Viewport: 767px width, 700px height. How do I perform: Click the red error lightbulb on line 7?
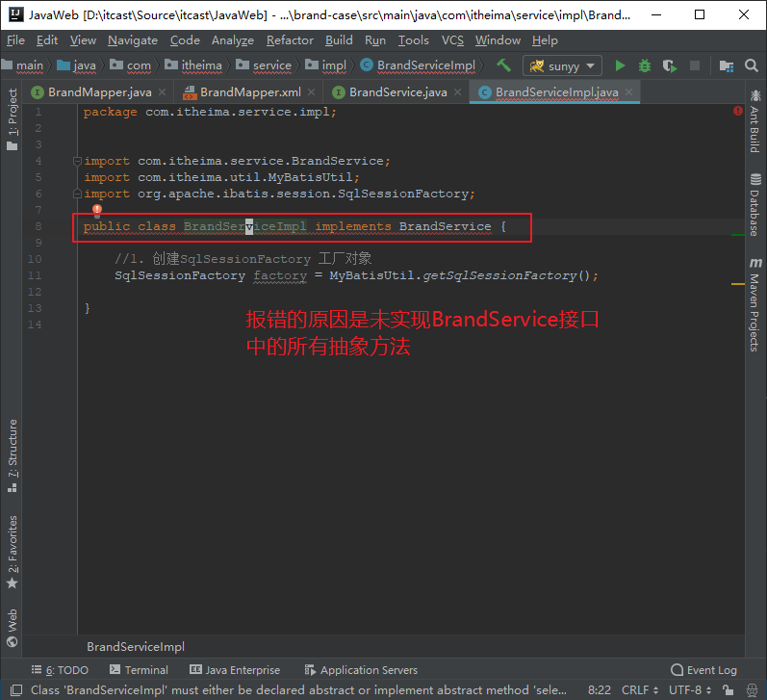pyautogui.click(x=97, y=209)
